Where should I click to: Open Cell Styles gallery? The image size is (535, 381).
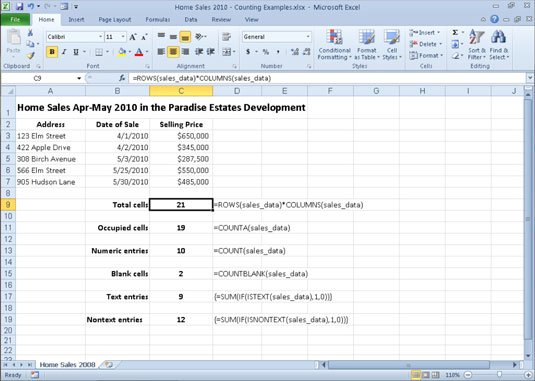(x=392, y=45)
